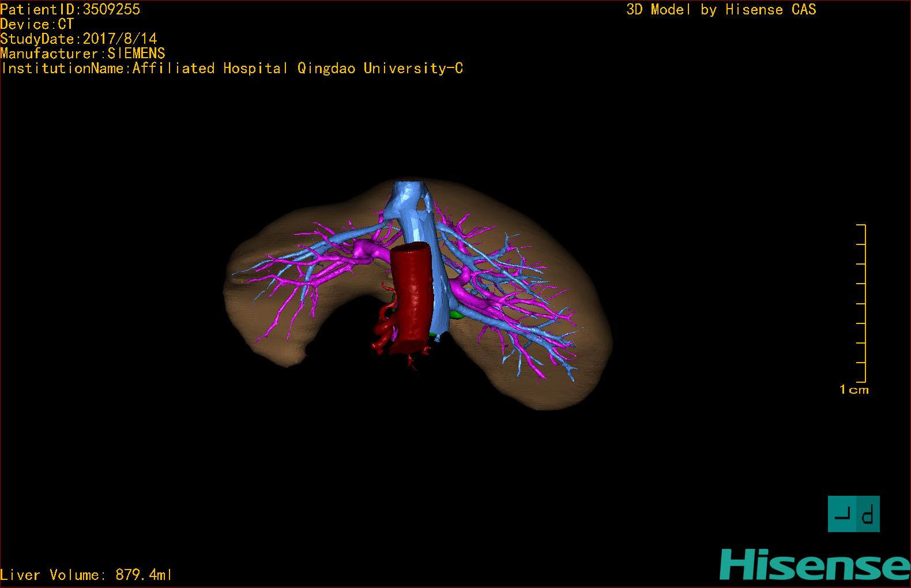Click the "3D Model by Hisense CAS" caption

point(721,9)
